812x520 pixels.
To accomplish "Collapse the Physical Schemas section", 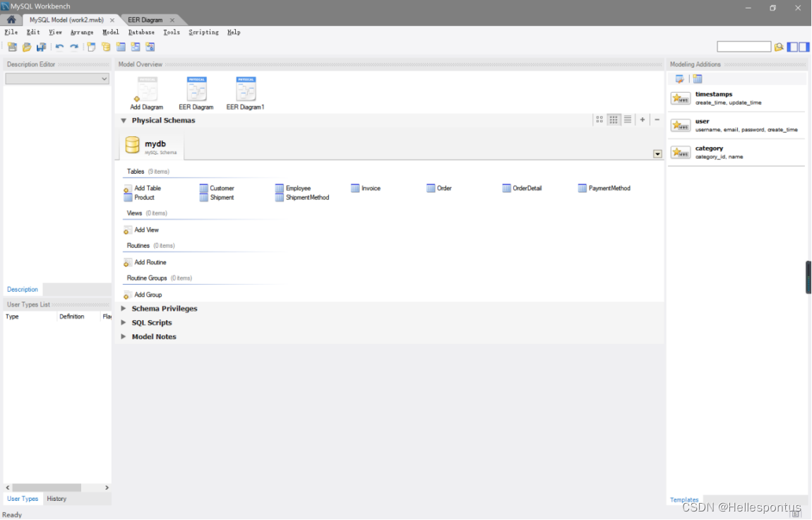I will 124,120.
